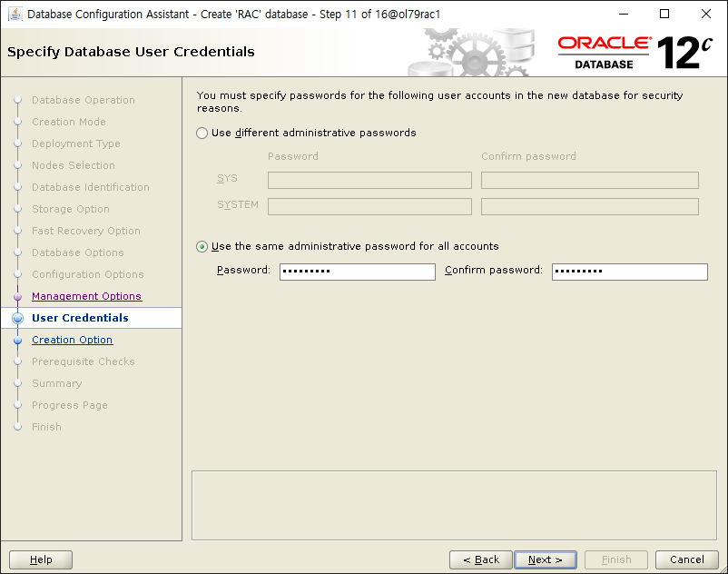The image size is (728, 574).
Task: Click 'Progress Page' step text
Action: 70,405
